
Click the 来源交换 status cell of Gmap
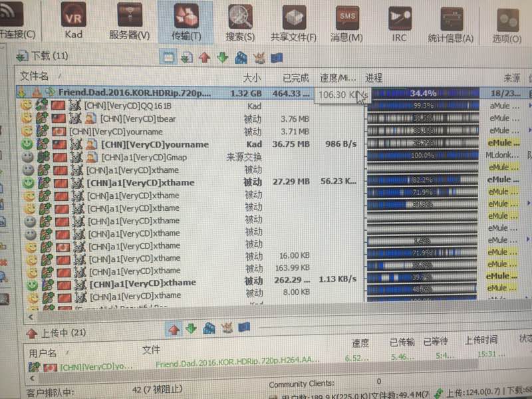click(244, 157)
